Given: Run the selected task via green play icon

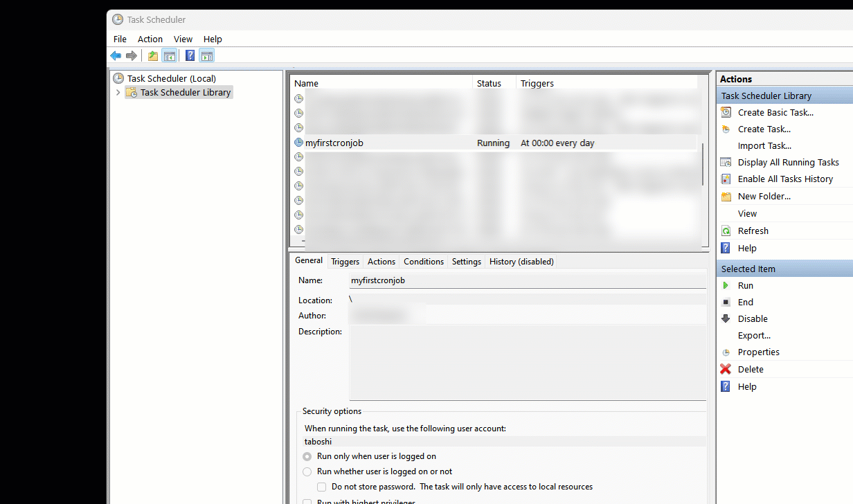Looking at the screenshot, I should (x=726, y=285).
